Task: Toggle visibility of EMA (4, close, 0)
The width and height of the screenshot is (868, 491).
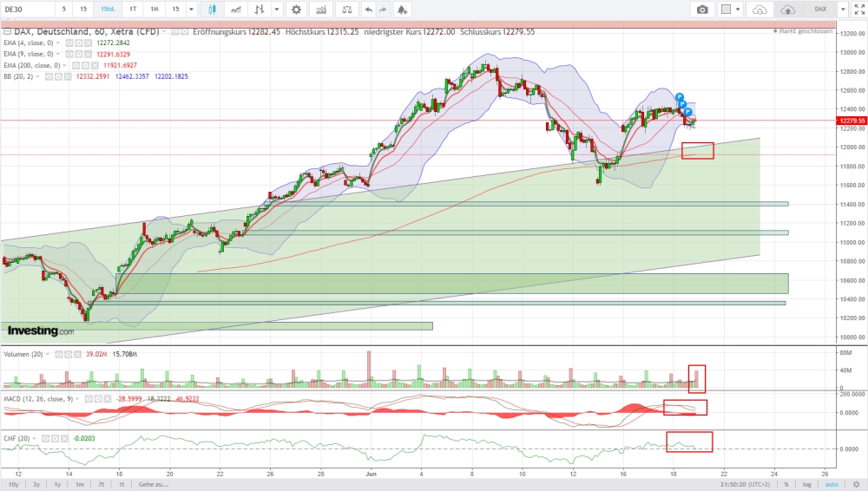Action: point(69,43)
